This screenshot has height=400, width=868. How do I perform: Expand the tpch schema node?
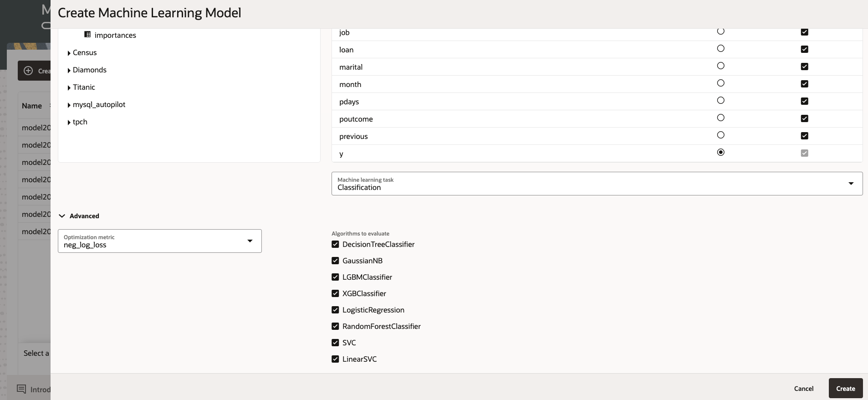(69, 123)
